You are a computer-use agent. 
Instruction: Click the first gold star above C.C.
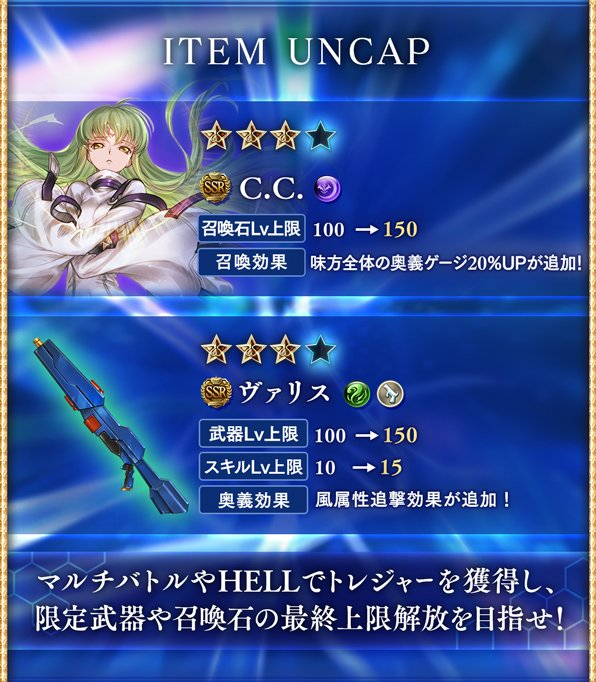[216, 136]
